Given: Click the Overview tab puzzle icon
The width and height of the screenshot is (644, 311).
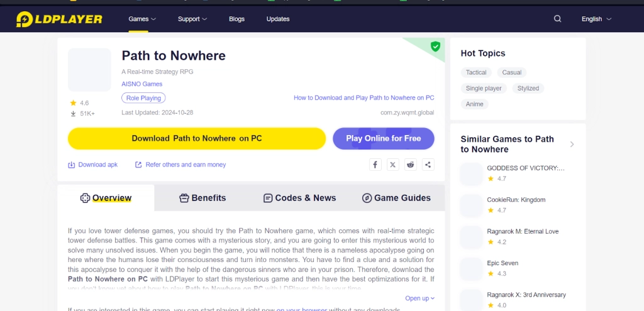Looking at the screenshot, I should click(85, 198).
